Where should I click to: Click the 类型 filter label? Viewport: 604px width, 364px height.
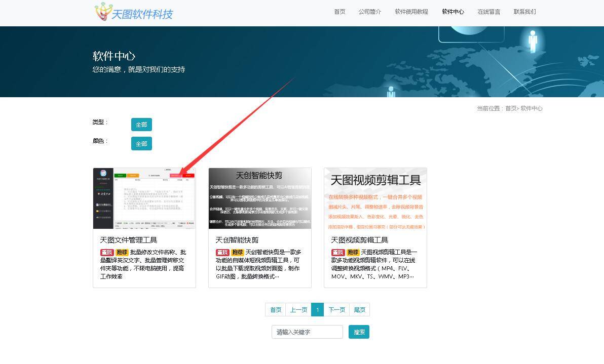(x=100, y=122)
